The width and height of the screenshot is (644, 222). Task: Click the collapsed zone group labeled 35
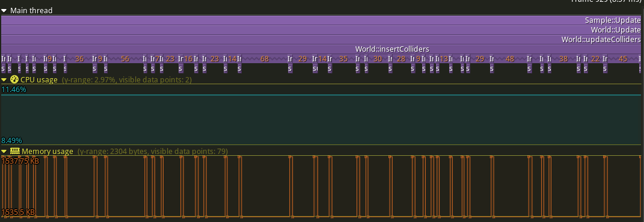(343, 59)
